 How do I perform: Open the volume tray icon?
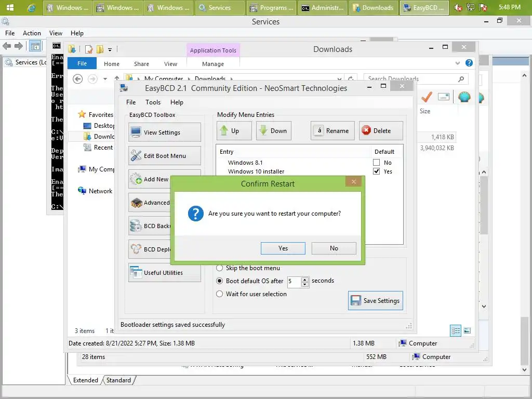[458, 7]
